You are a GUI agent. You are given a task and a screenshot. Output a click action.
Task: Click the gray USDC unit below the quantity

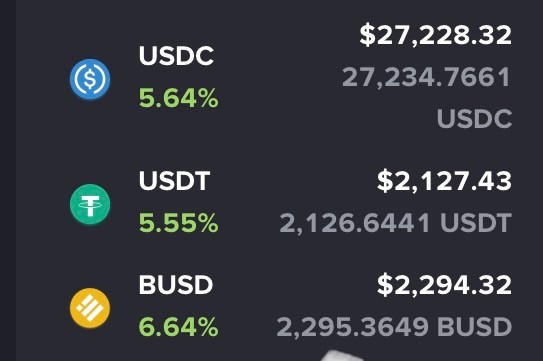(474, 118)
